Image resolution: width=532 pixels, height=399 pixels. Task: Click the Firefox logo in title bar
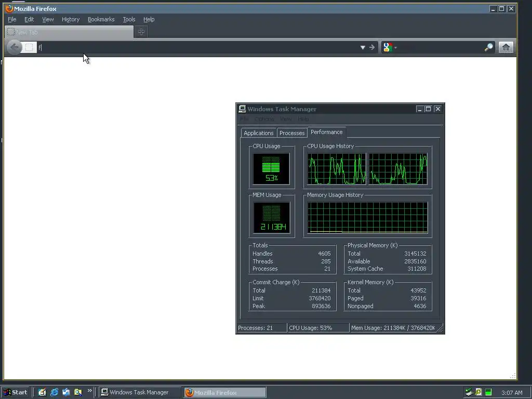pyautogui.click(x=9, y=8)
